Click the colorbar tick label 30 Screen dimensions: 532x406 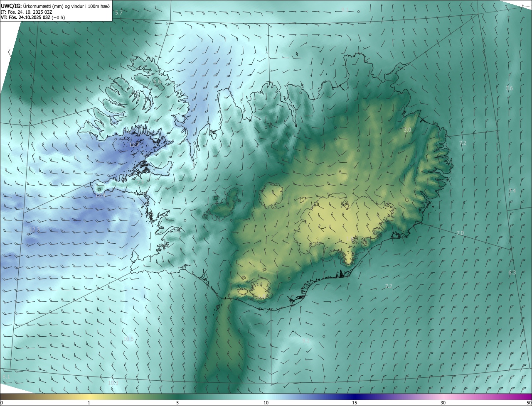coord(443,403)
